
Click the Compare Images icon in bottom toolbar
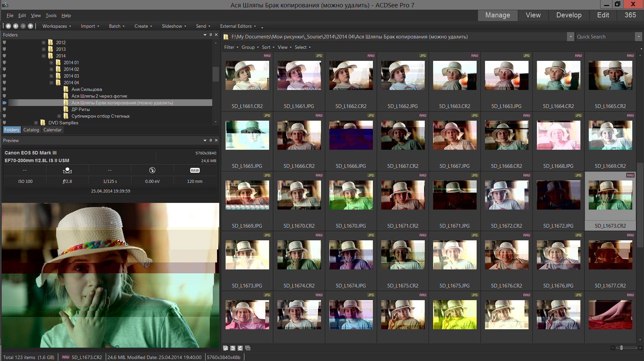248,348
